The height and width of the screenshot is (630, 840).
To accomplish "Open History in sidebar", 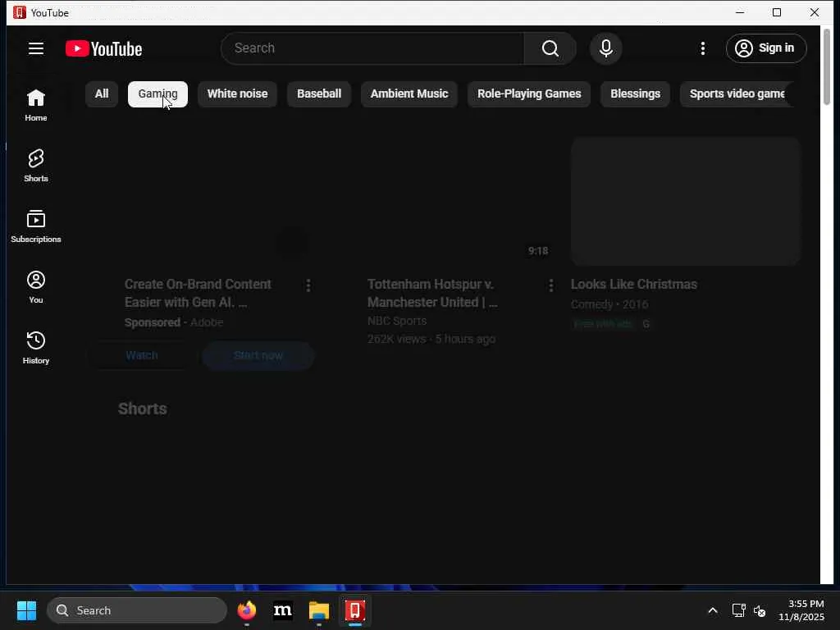I will 36,348.
